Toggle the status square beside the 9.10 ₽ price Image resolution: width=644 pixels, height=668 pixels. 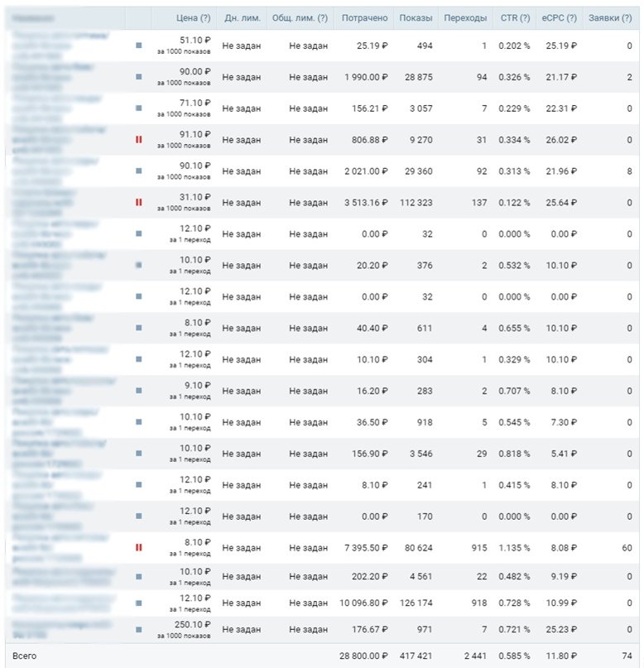coord(138,390)
